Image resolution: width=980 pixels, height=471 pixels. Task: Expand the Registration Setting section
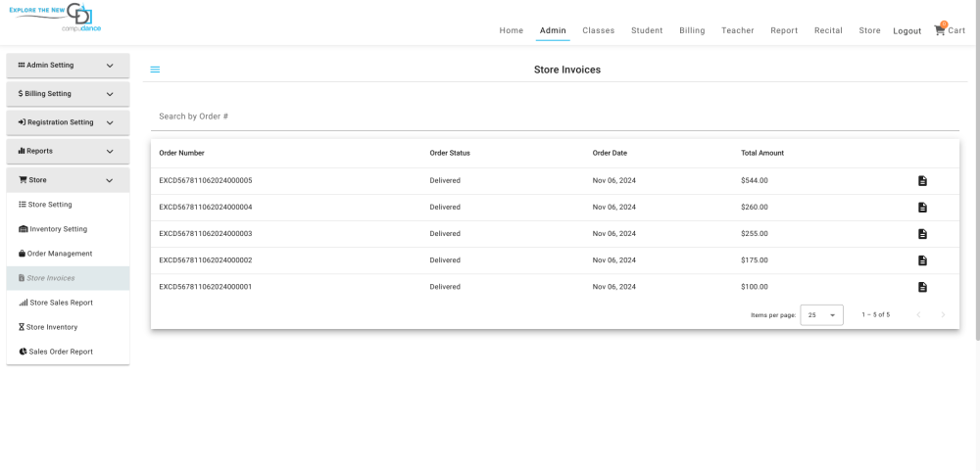pyautogui.click(x=69, y=122)
